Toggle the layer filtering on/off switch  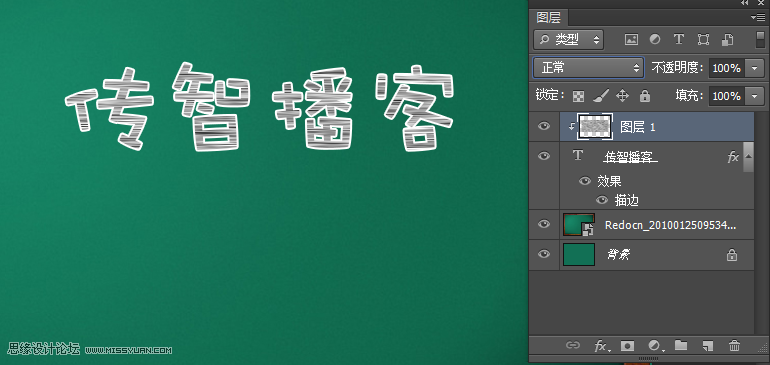(x=760, y=40)
